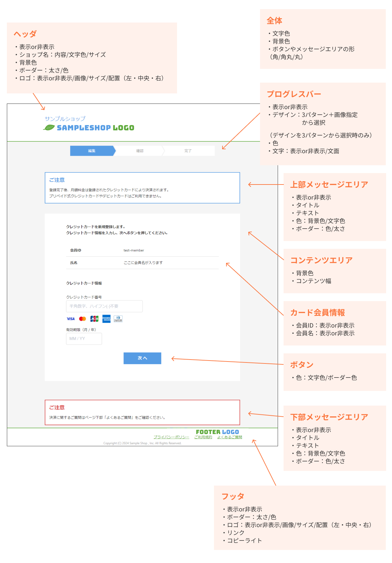Select the 確認 progress step
Image resolution: width=392 pixels, height=563 pixels.
[x=140, y=151]
